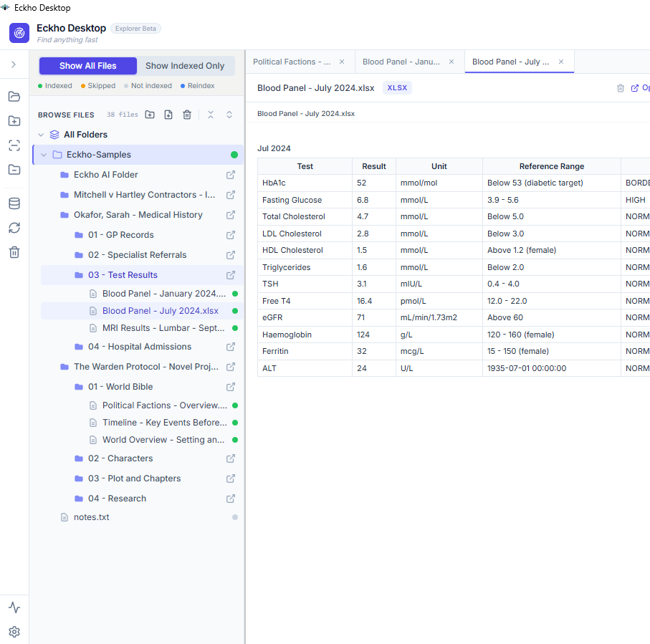Collapse 03 - Test Results folder
Viewport: 650px width, 644px height.
click(x=123, y=275)
